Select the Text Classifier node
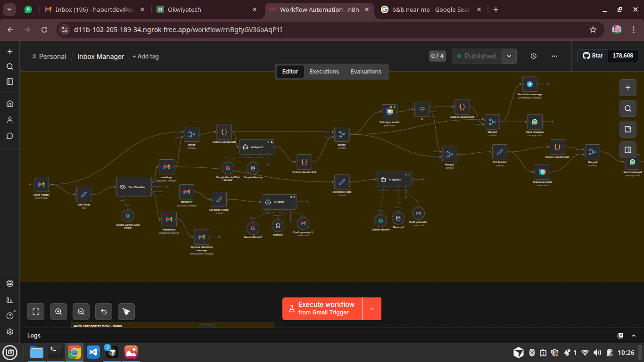This screenshot has height=362, width=644. [x=134, y=187]
